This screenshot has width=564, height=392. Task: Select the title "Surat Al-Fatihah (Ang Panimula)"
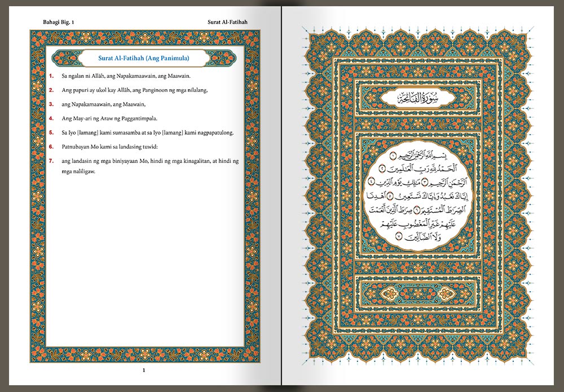click(143, 58)
